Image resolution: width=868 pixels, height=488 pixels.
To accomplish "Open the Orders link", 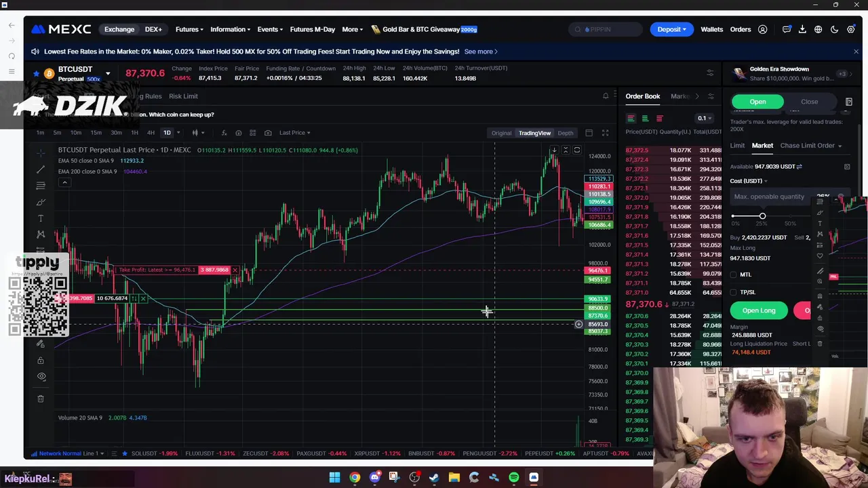I will click(741, 29).
